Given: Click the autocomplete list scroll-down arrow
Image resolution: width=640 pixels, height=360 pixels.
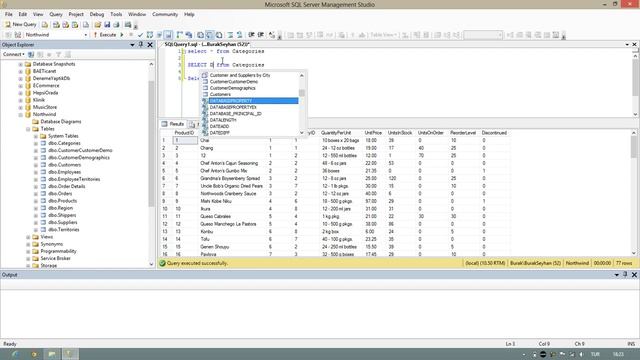Looking at the screenshot, I should [x=302, y=133].
